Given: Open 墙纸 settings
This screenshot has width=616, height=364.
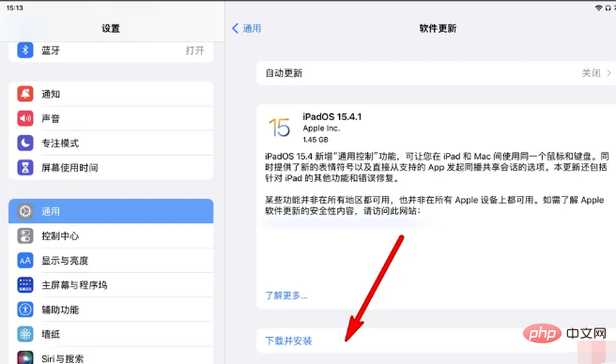Looking at the screenshot, I should tap(111, 334).
